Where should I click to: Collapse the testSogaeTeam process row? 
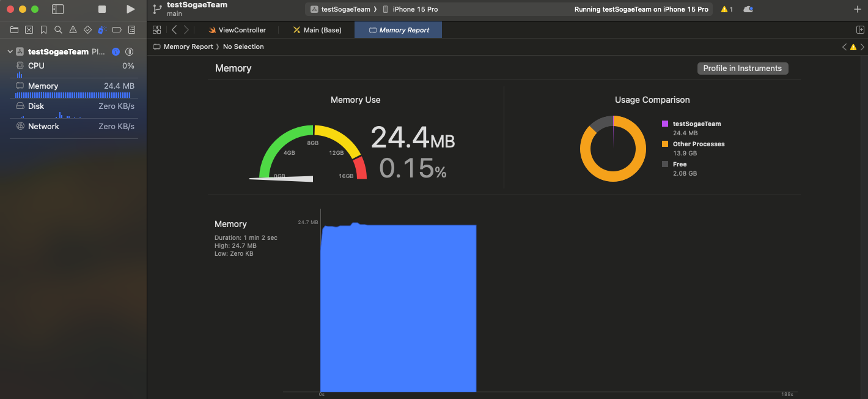click(x=10, y=52)
